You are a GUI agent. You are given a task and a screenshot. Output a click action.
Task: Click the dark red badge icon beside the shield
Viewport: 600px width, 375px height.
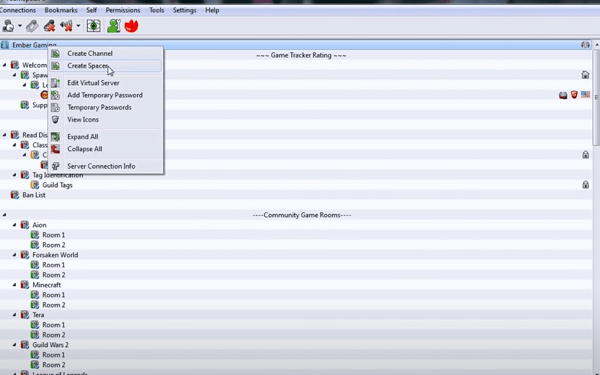(x=563, y=95)
